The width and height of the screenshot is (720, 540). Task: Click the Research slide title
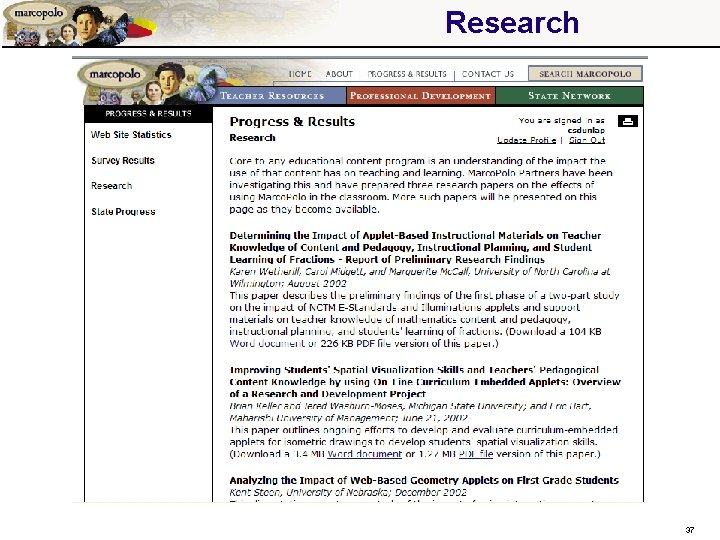(x=512, y=22)
